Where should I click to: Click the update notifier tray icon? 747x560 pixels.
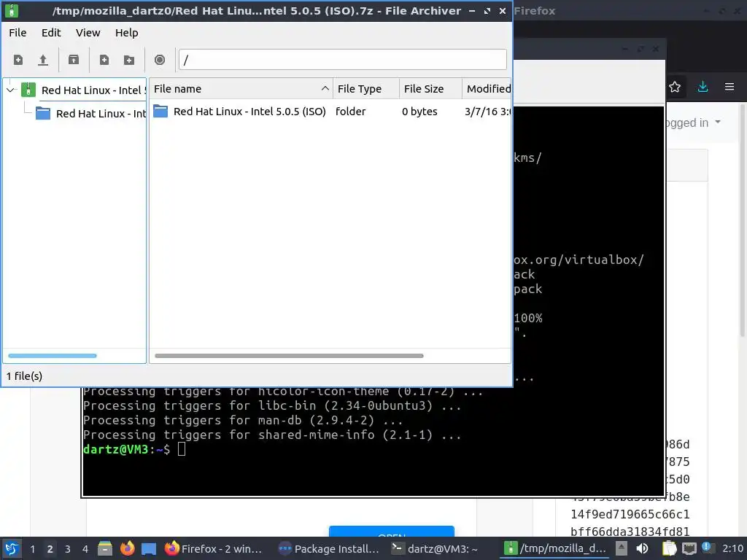(x=707, y=548)
